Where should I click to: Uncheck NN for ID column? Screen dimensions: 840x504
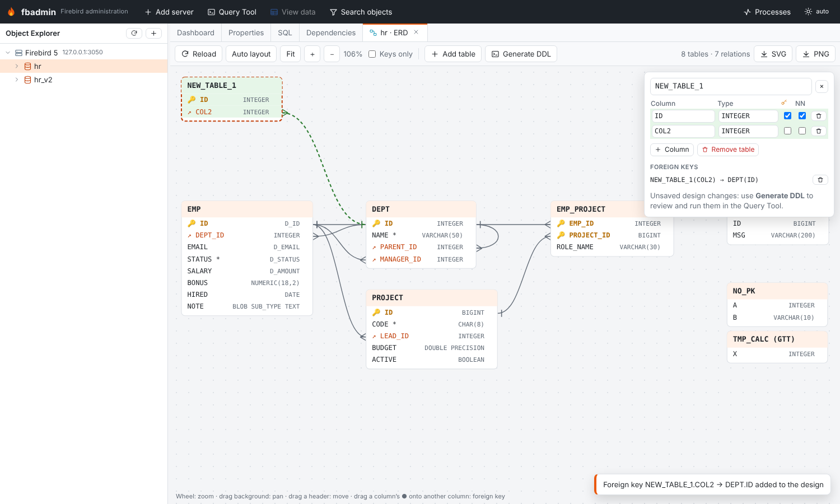802,116
